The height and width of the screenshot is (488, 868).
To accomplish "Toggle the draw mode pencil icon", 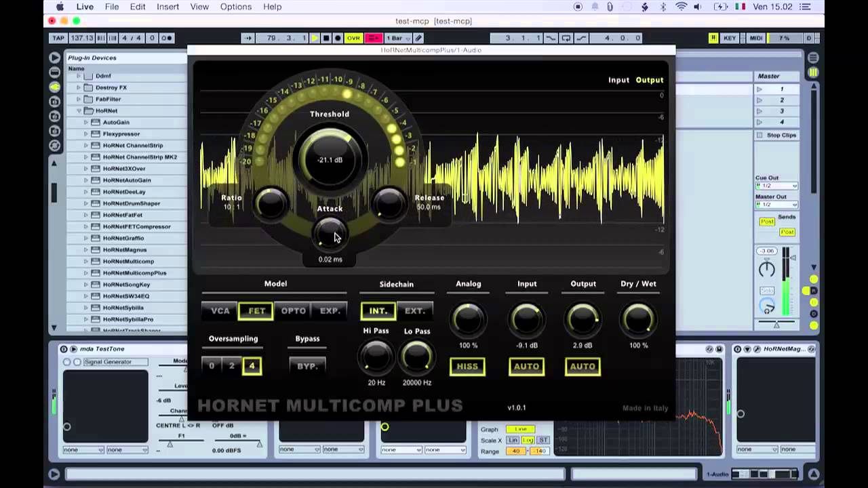I will 419,38.
